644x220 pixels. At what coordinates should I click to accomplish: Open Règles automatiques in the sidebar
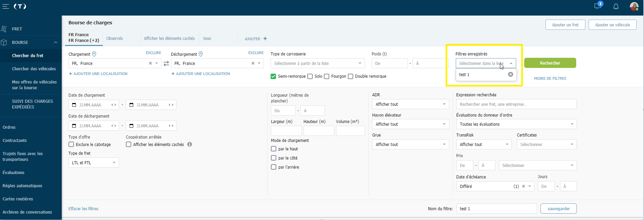[23, 186]
